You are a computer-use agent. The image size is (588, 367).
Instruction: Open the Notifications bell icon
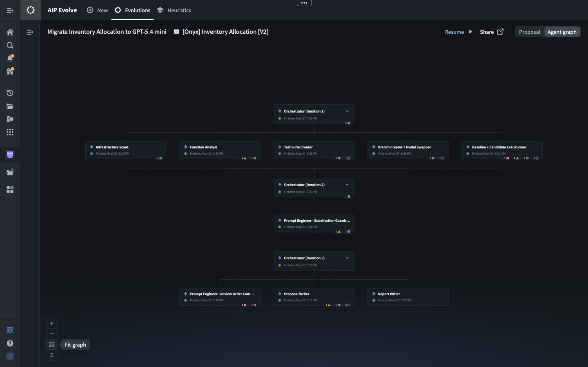(x=10, y=58)
